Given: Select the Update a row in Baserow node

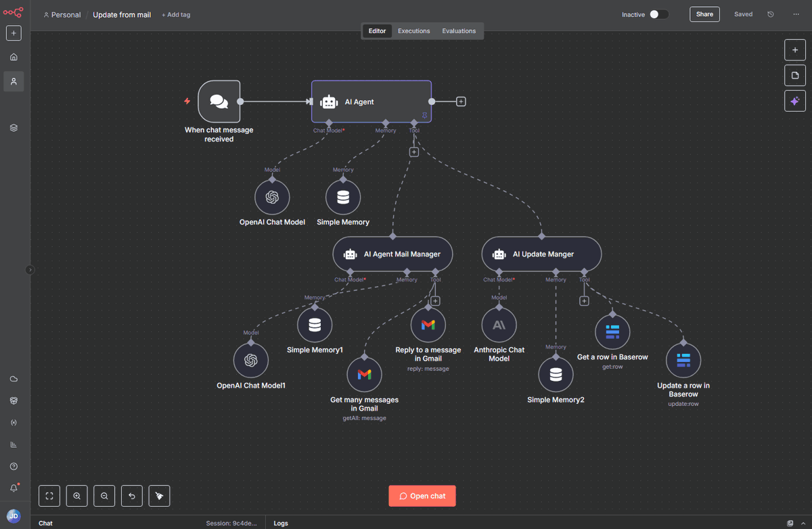Looking at the screenshot, I should (x=683, y=360).
